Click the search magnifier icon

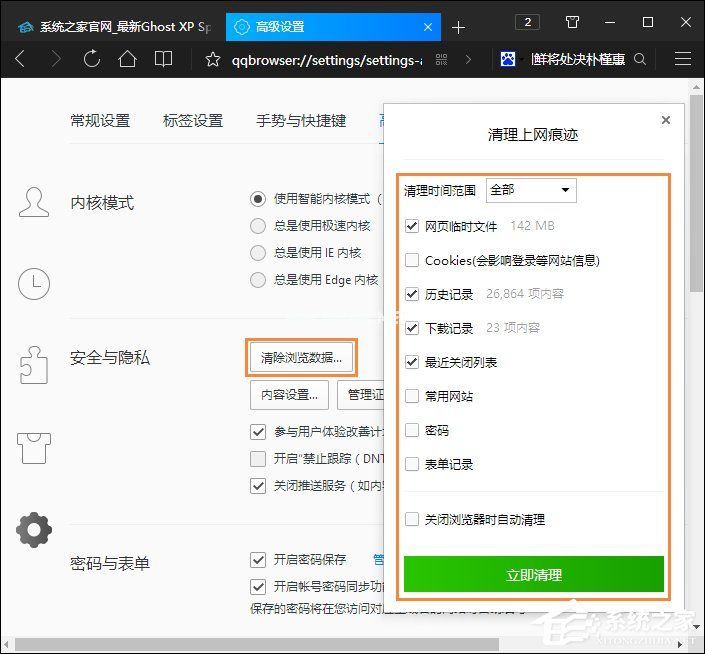click(640, 59)
